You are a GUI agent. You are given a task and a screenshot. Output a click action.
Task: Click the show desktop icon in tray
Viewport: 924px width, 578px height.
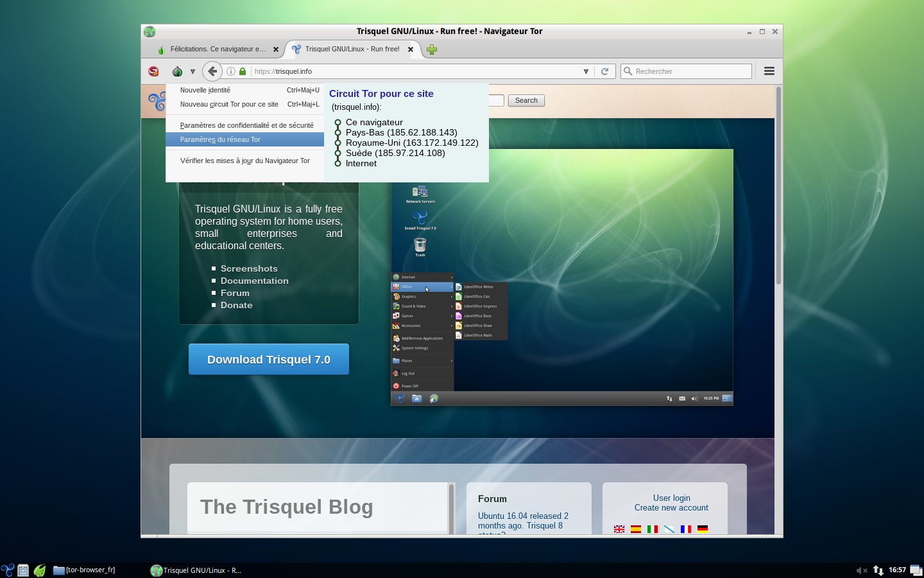tap(916, 570)
